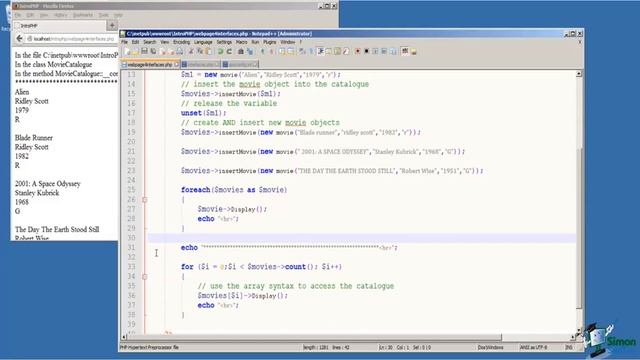The height and width of the screenshot is (360, 640).
Task: Toggle Word Wrap in the toolbar
Action: pyautogui.click(x=302, y=51)
